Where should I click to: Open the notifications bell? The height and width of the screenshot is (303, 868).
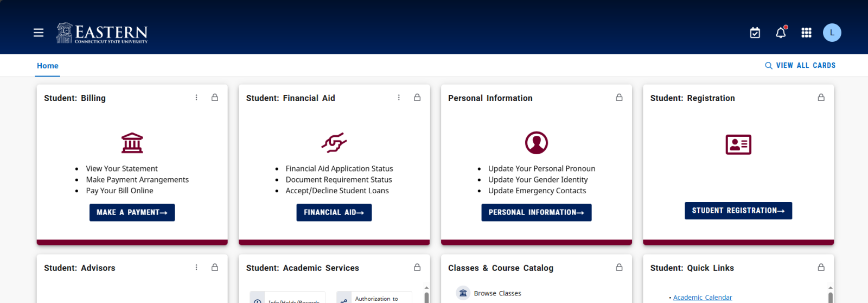pyautogui.click(x=781, y=33)
